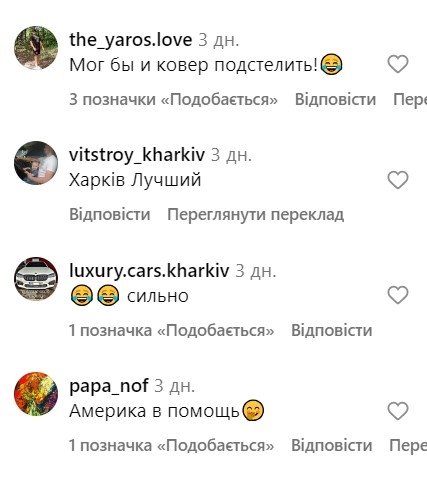Screen dimensions: 427x478
Task: View 1 like on papa_nof comment
Action: click(x=171, y=445)
